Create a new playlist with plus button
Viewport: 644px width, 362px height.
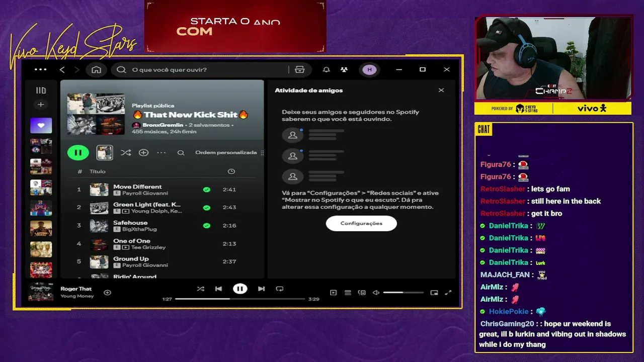tap(41, 105)
